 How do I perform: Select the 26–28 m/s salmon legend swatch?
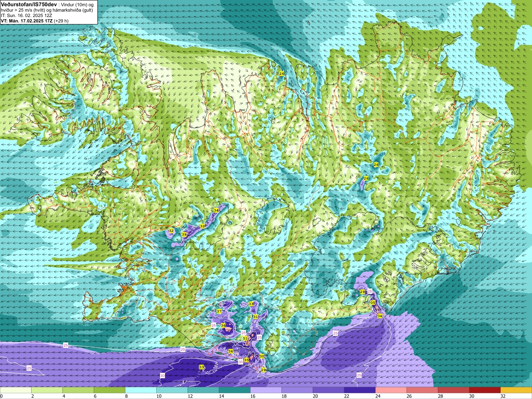click(422, 390)
